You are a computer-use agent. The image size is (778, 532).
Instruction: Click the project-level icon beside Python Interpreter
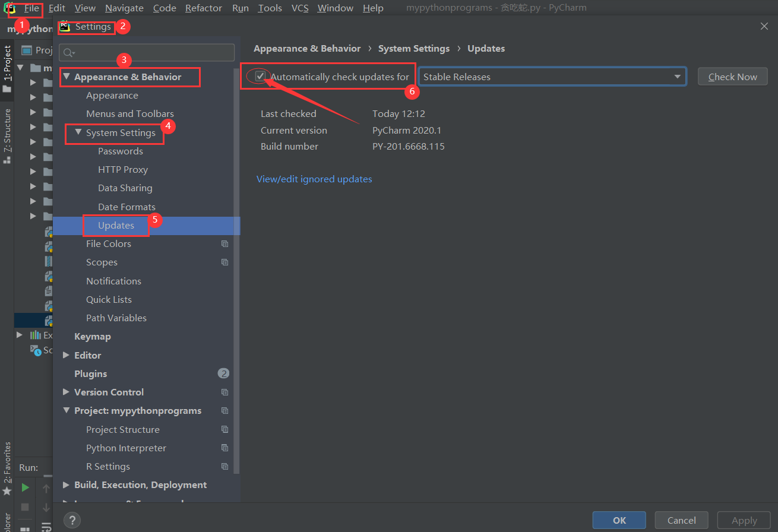tap(224, 448)
